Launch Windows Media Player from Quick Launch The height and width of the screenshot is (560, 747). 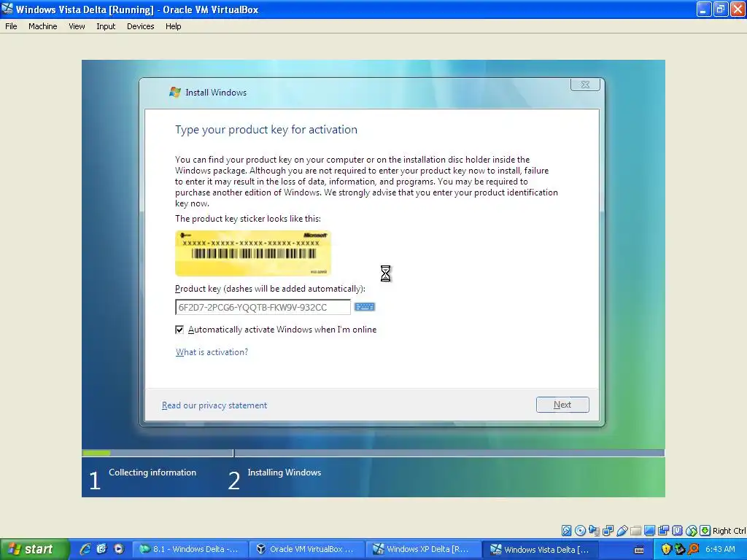tap(118, 549)
